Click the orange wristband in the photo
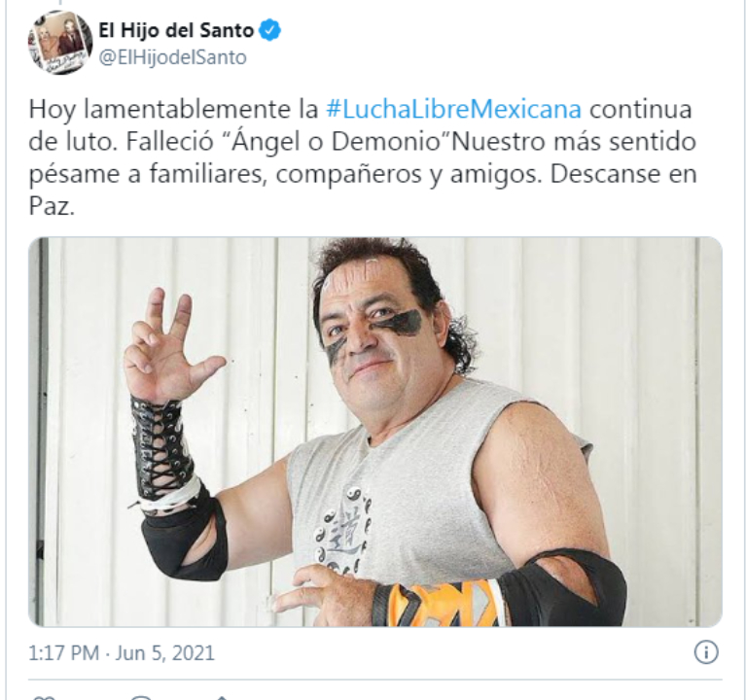This screenshot has width=746, height=700. tap(438, 603)
